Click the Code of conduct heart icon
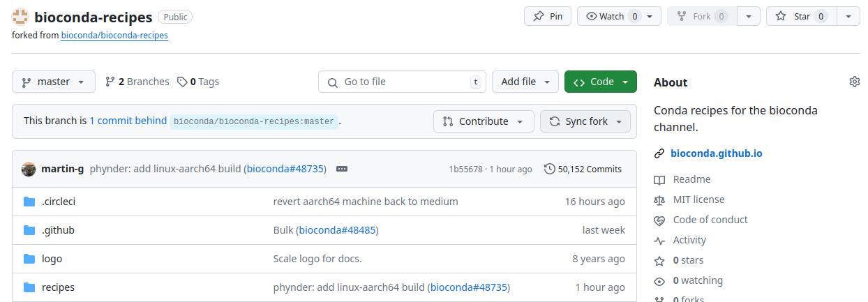The image size is (868, 302). [659, 220]
